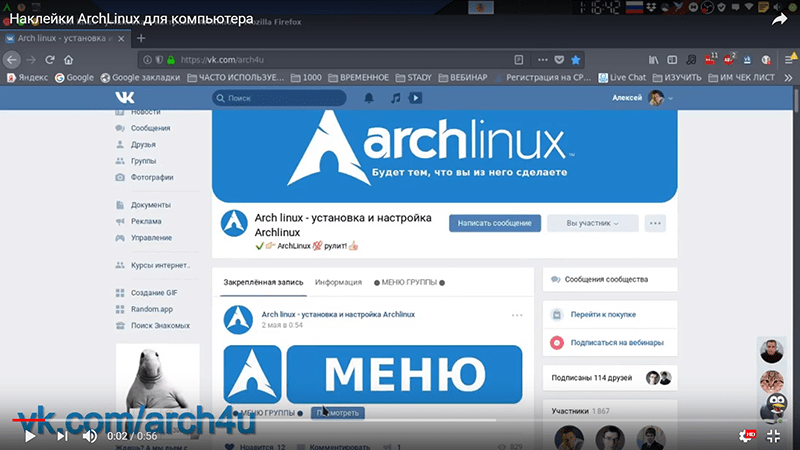800x450 pixels.
Task: Click group avatar next to title
Action: tap(234, 223)
